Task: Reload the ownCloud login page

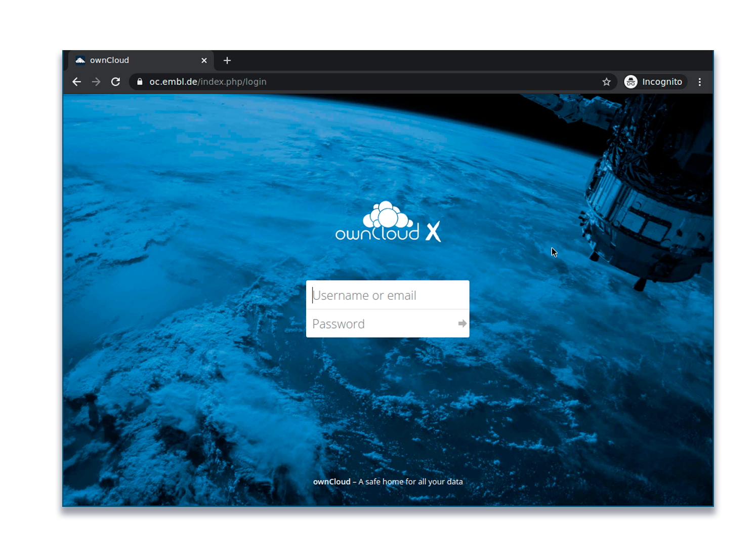Action: pyautogui.click(x=116, y=82)
